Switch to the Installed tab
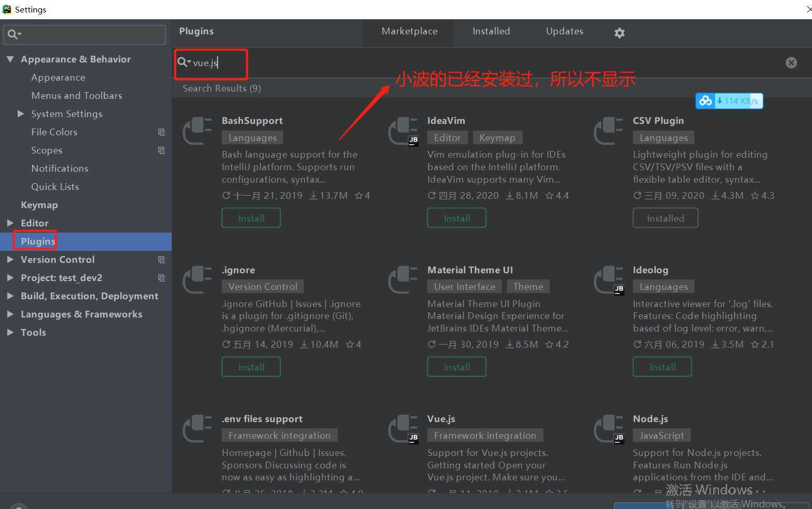Image resolution: width=812 pixels, height=509 pixels. [x=491, y=31]
